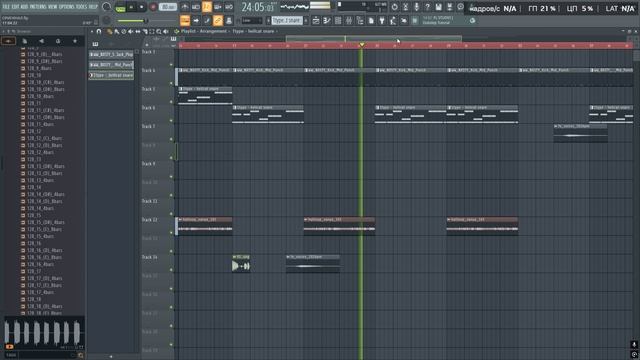
Task: Click playlist horizontal scrollbar above timeline
Action: tap(373, 39)
